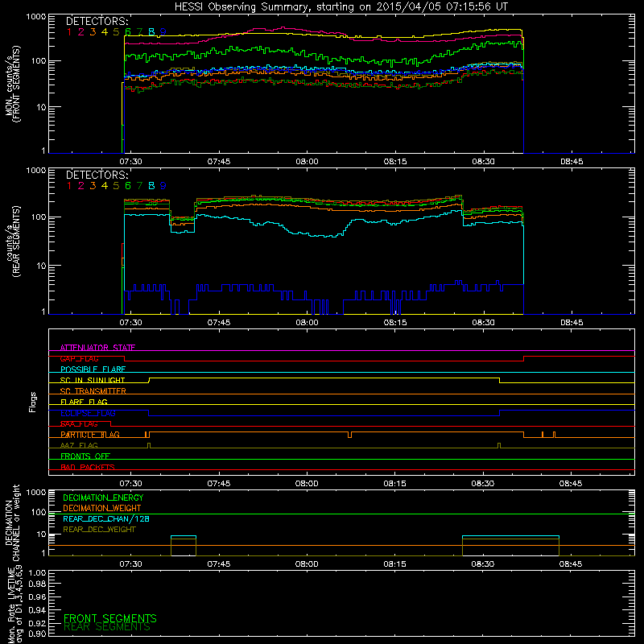Image resolution: width=644 pixels, height=644 pixels.
Task: Select detector 9 in front segments legend
Action: pyautogui.click(x=163, y=32)
